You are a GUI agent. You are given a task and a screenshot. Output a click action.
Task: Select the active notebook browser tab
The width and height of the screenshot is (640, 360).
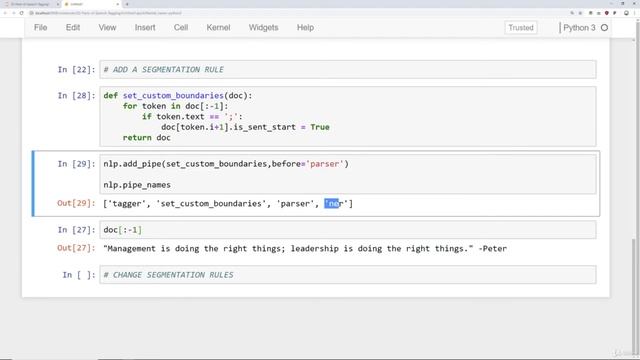(91, 4)
